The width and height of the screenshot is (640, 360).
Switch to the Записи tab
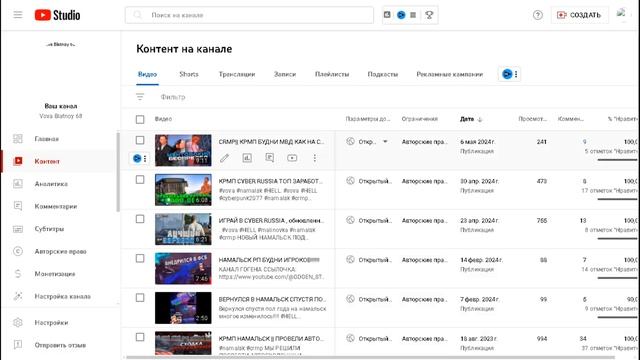coord(284,74)
